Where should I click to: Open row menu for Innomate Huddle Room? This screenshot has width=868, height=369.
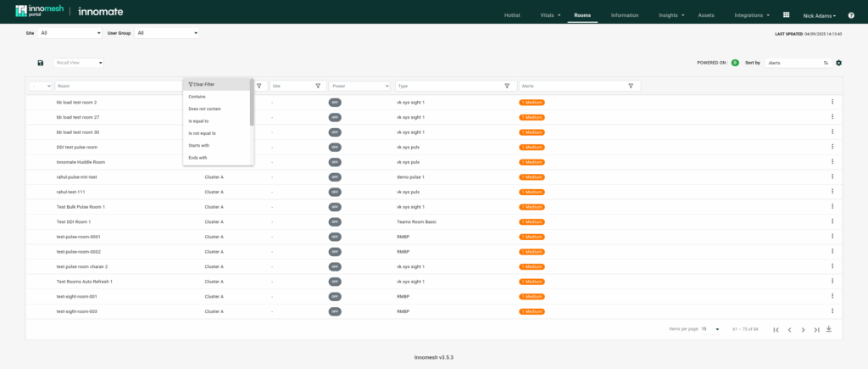click(x=832, y=162)
